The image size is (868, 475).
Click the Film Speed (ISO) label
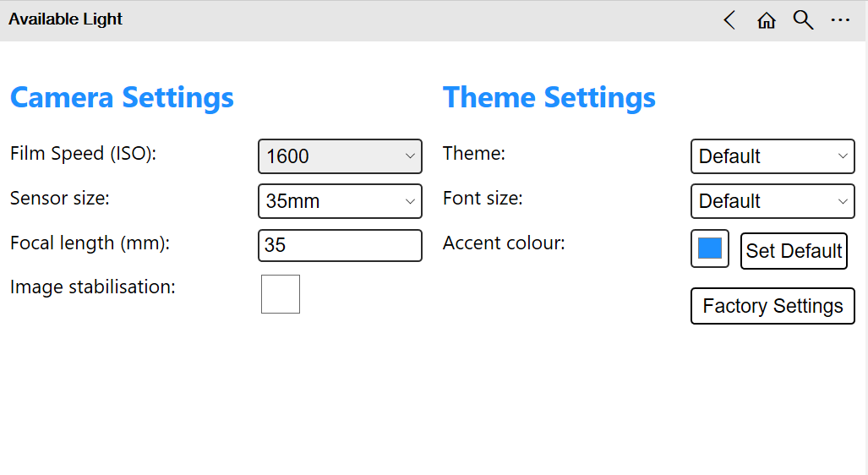(84, 154)
